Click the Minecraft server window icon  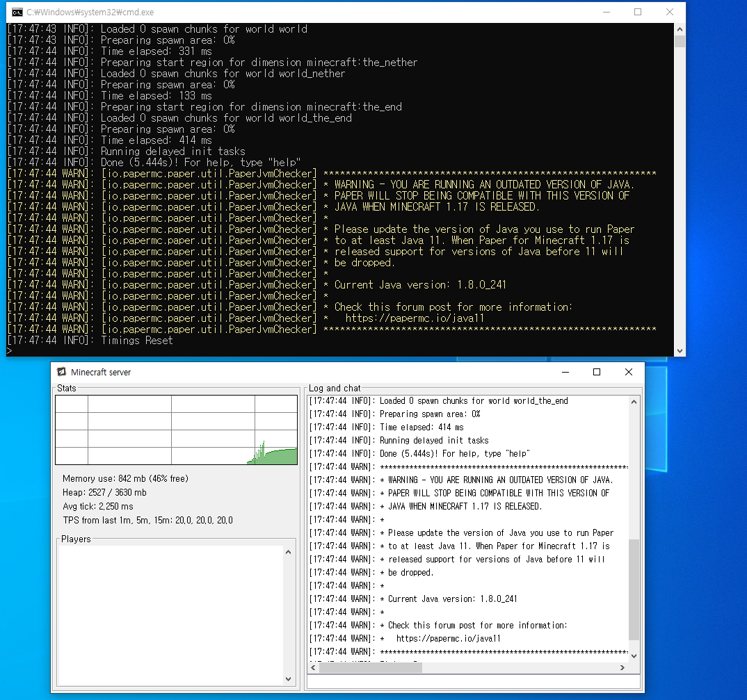[x=61, y=372]
